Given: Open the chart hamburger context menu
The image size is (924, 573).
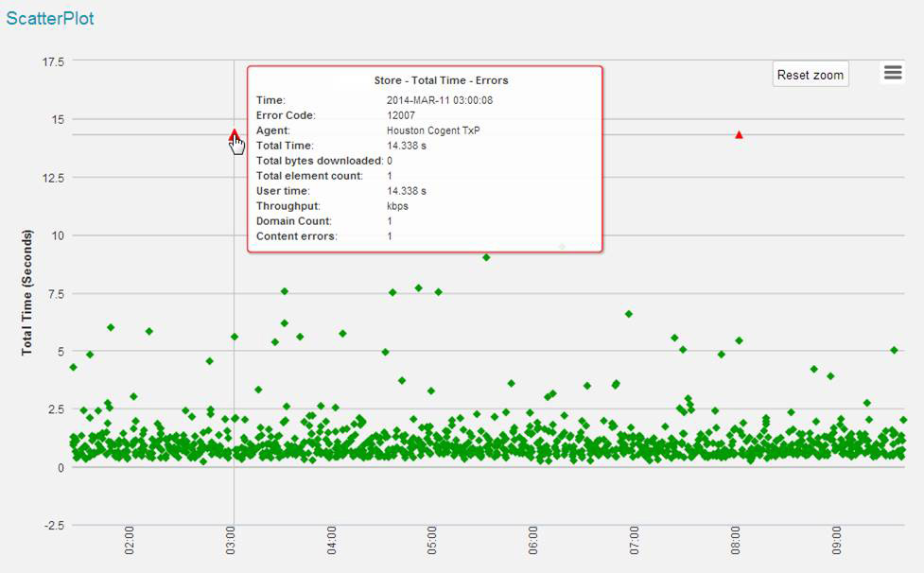Looking at the screenshot, I should [x=892, y=73].
